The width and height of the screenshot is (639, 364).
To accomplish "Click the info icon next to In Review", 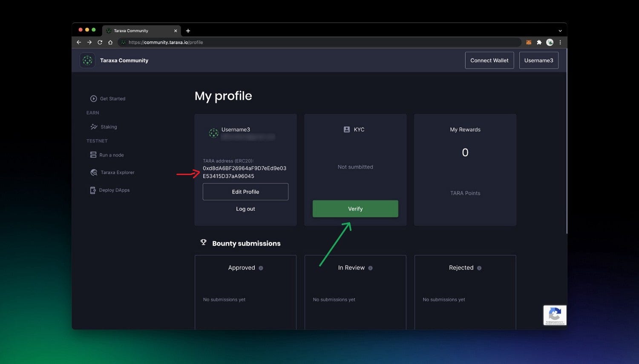I will (x=370, y=268).
